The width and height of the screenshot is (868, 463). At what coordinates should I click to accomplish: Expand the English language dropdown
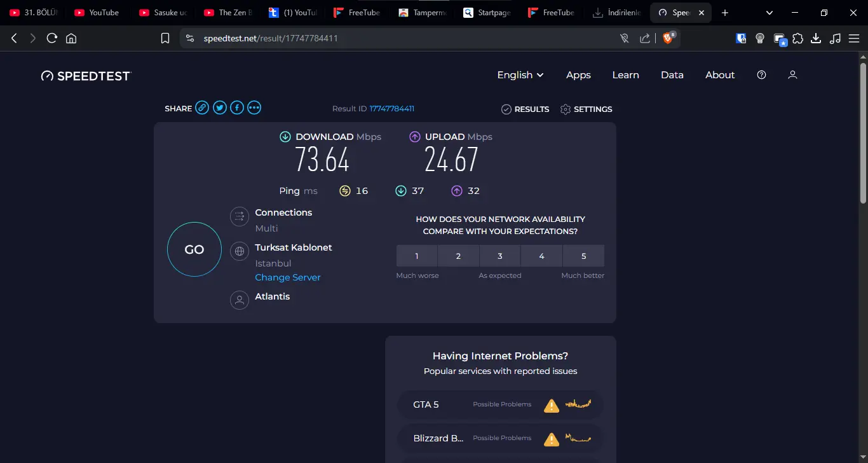pos(520,75)
